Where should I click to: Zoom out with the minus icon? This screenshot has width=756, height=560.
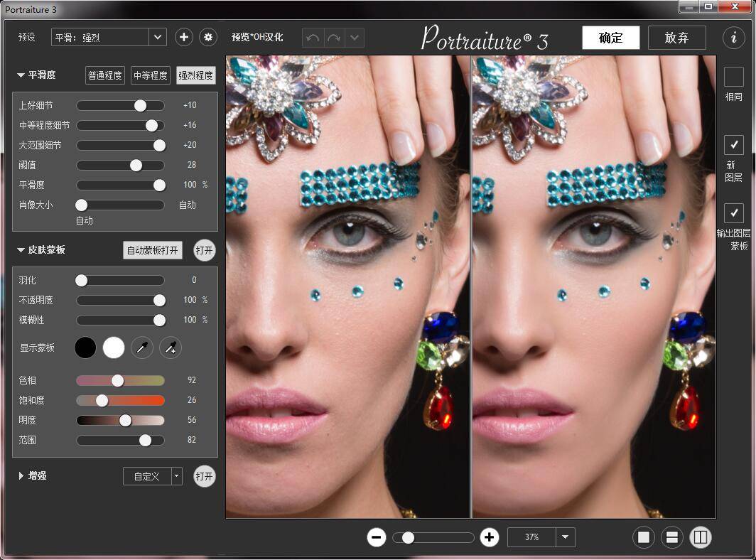point(377,537)
